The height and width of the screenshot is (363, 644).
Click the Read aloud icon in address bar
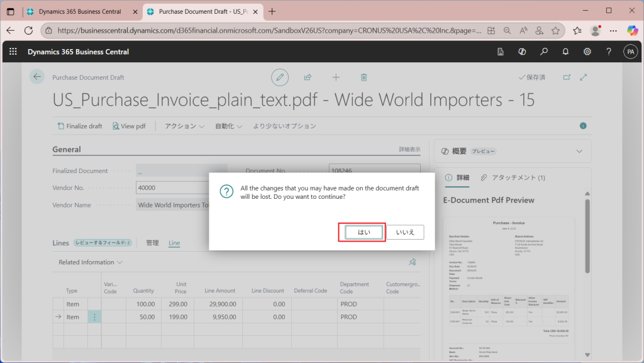(x=523, y=30)
